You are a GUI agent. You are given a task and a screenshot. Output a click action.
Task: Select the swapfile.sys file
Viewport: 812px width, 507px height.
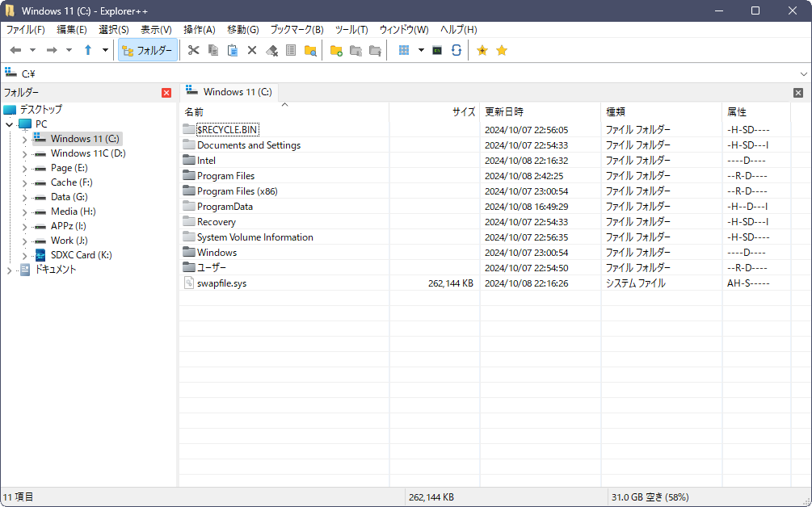point(221,283)
